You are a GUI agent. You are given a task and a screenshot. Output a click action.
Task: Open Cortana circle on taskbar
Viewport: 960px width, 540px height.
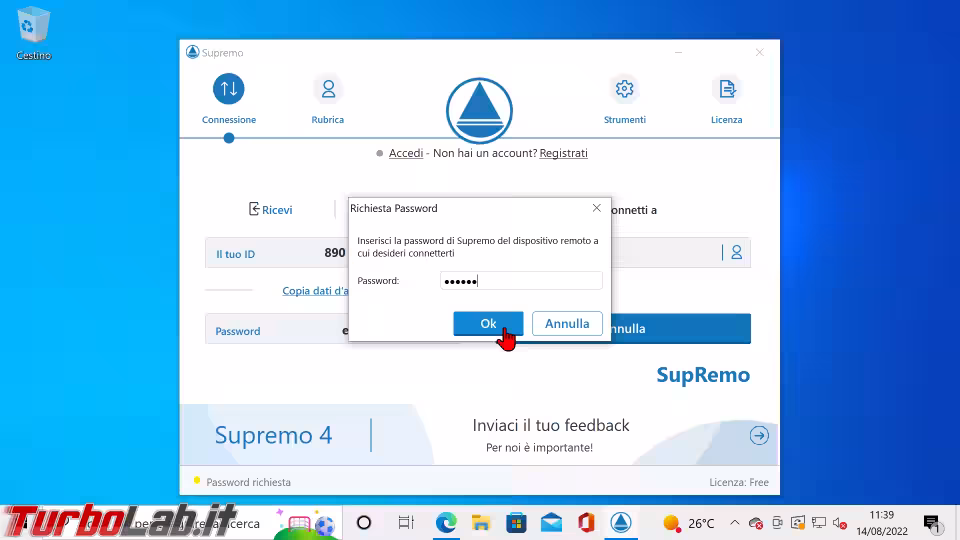click(x=364, y=523)
